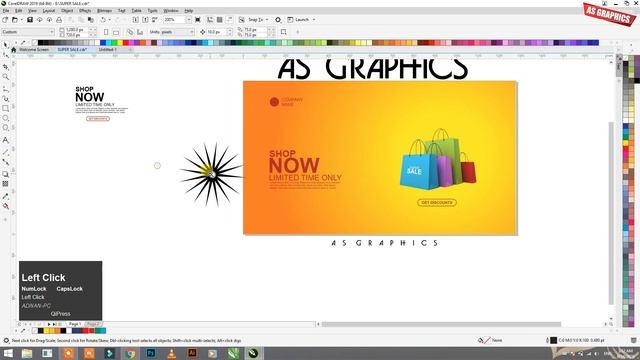Click the Open file icon
Screen dimensions: 640x360
point(15,20)
